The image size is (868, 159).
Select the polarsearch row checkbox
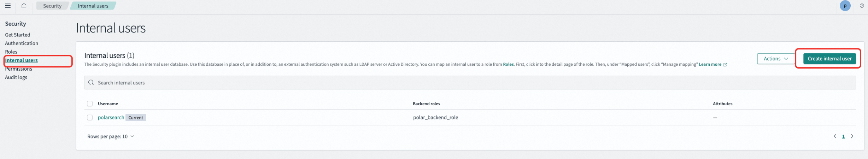point(90,117)
